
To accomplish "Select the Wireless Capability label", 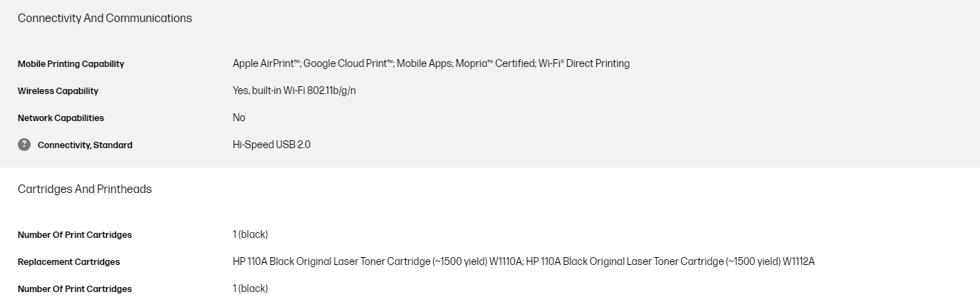I will [x=58, y=91].
